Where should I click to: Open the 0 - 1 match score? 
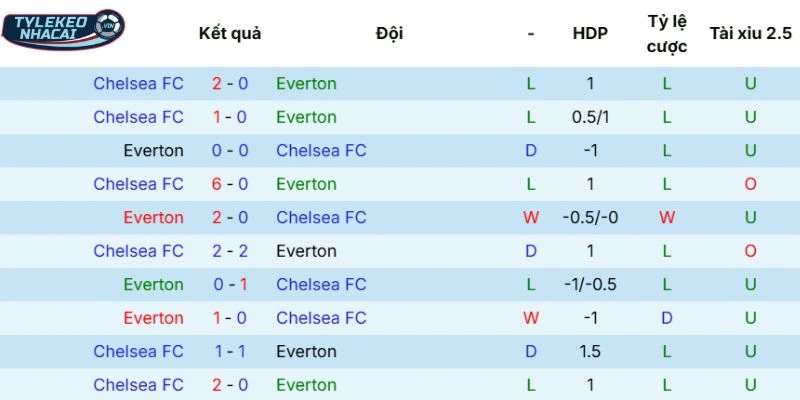point(230,285)
